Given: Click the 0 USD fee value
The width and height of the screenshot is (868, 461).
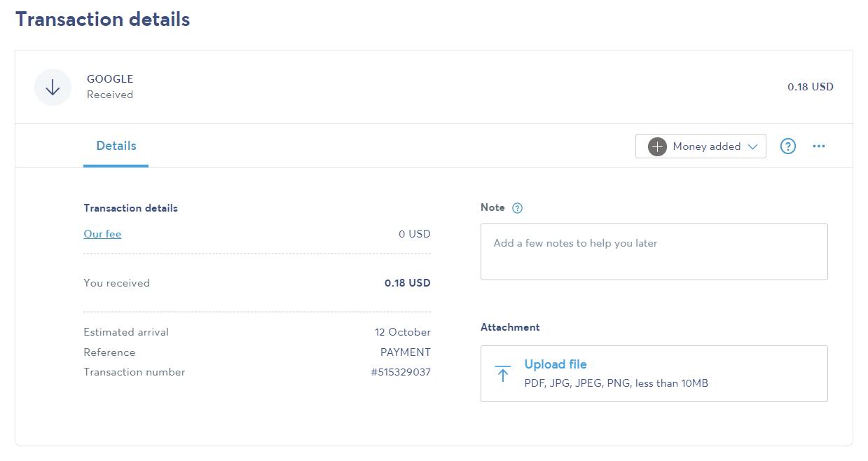Looking at the screenshot, I should click(x=415, y=234).
